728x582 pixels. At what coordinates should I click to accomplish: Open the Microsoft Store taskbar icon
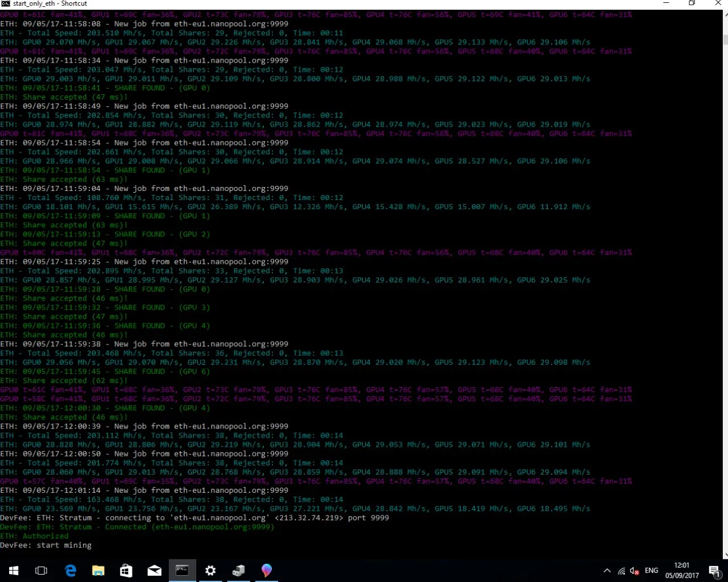pyautogui.click(x=126, y=570)
